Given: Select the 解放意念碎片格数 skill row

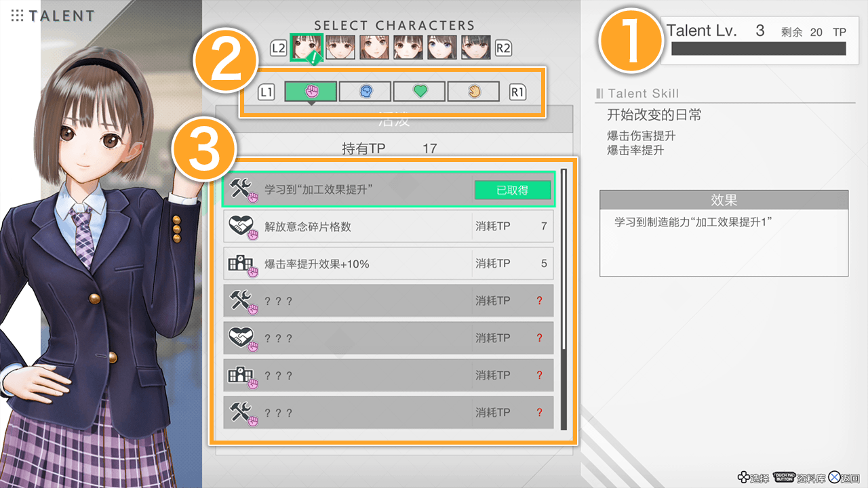Looking at the screenshot, I should [389, 226].
